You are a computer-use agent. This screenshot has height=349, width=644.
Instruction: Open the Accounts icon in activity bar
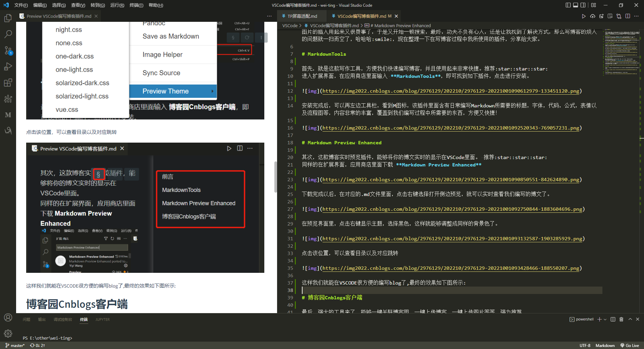pos(8,317)
